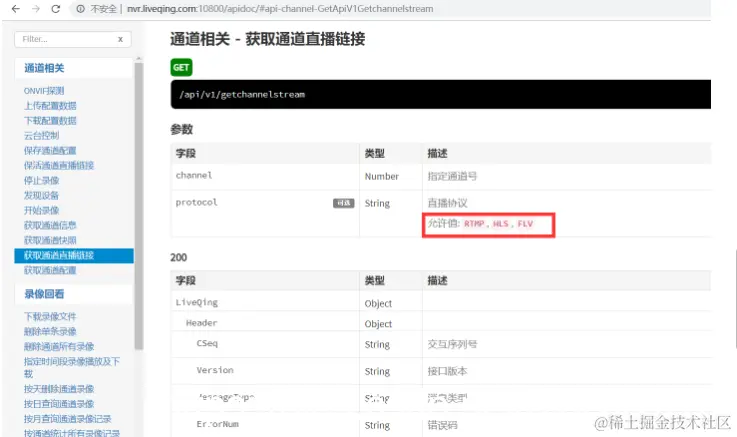
Task: Click the CSeq field name
Action: click(x=207, y=343)
